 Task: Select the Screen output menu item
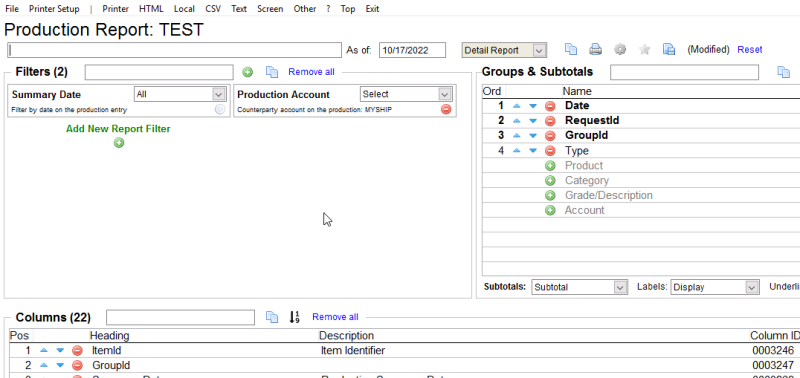270,9
